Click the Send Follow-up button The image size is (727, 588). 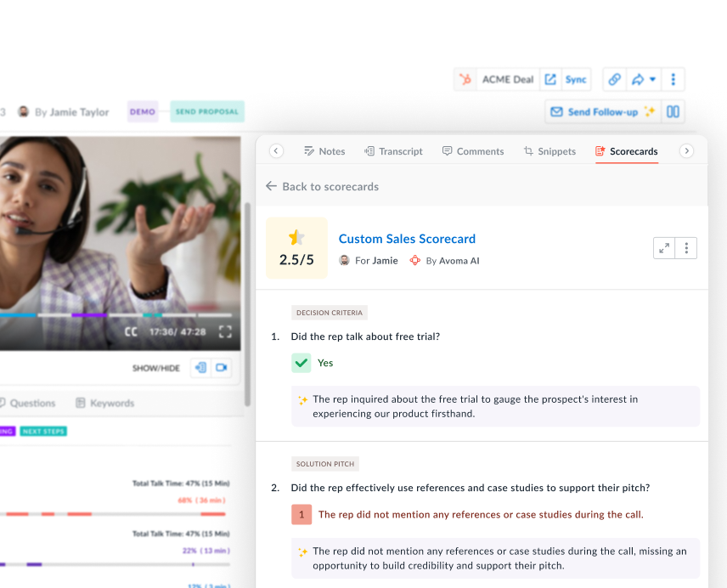[x=602, y=111]
